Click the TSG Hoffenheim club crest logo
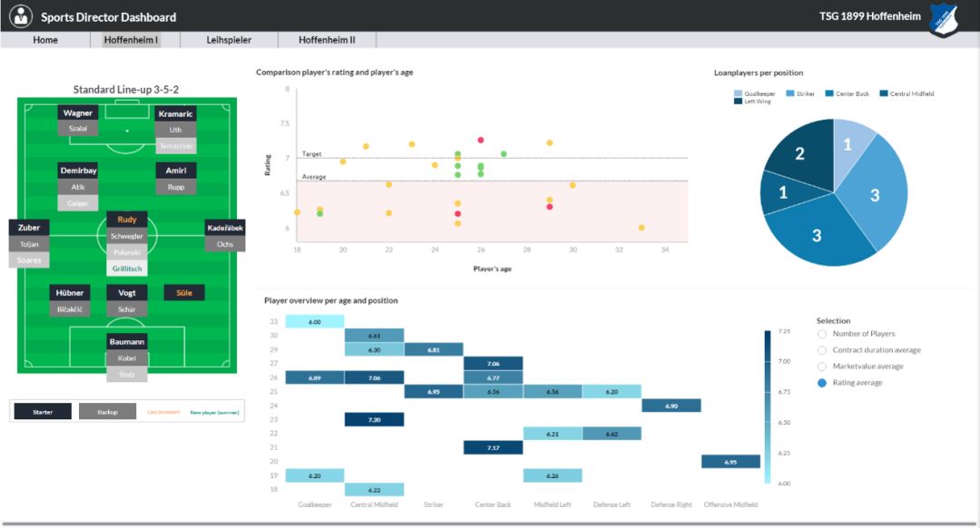This screenshot has width=980, height=528. click(x=943, y=19)
